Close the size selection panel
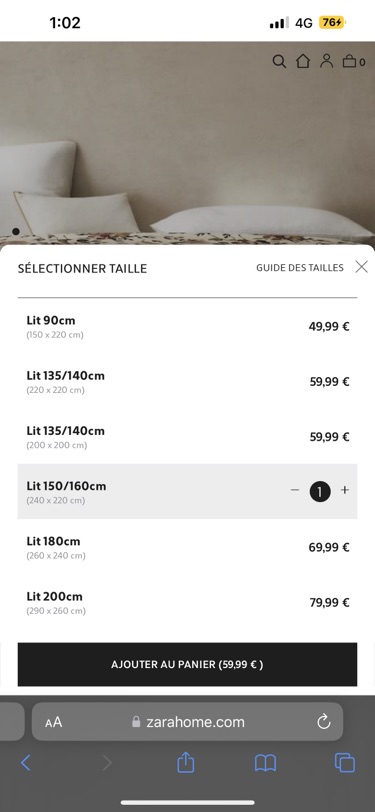The image size is (375, 812). [x=362, y=267]
